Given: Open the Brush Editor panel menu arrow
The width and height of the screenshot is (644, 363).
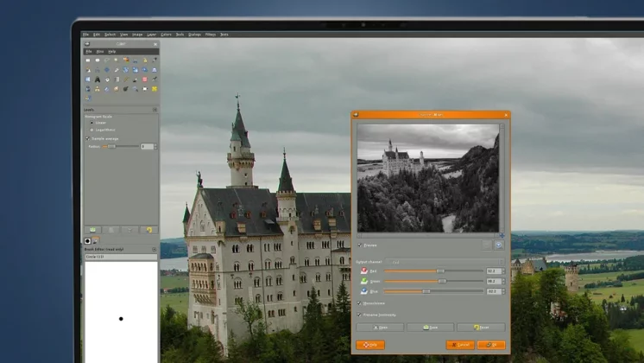Looking at the screenshot, I should click(x=155, y=249).
